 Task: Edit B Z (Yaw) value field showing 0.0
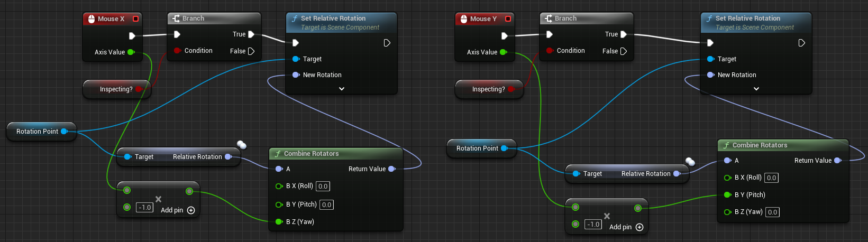(x=772, y=212)
